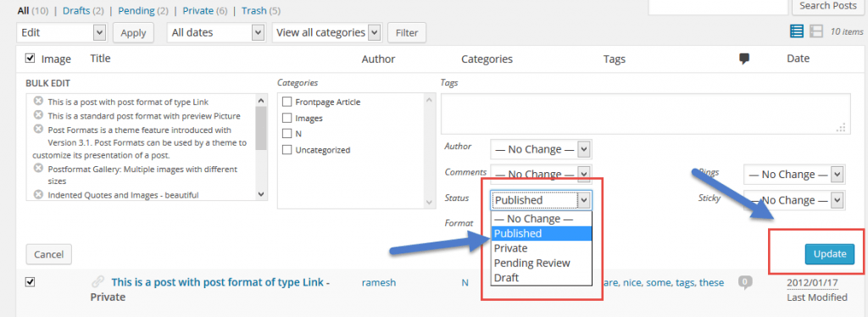
Task: Click the Apply button
Action: pos(133,33)
